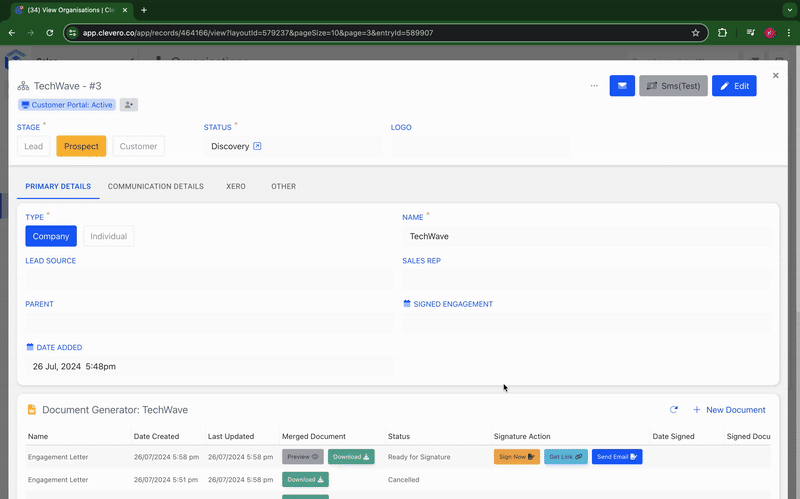The width and height of the screenshot is (800, 499).
Task: Click the blue email envelope button
Action: tap(622, 86)
